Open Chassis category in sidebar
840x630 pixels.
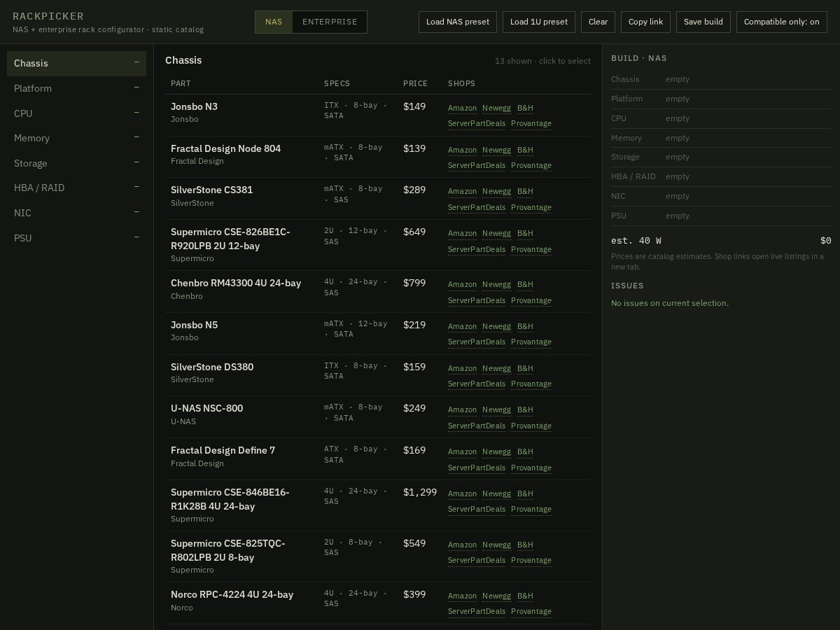76,63
